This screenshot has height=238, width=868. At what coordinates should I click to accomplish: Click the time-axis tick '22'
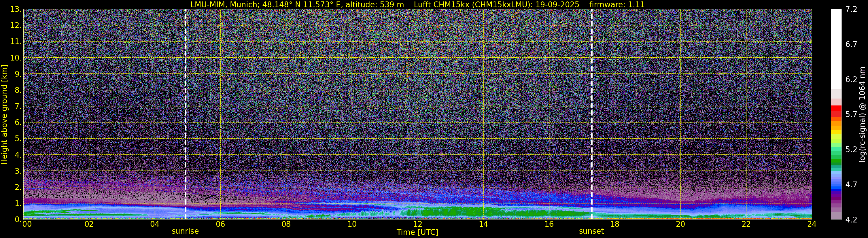[746, 224]
